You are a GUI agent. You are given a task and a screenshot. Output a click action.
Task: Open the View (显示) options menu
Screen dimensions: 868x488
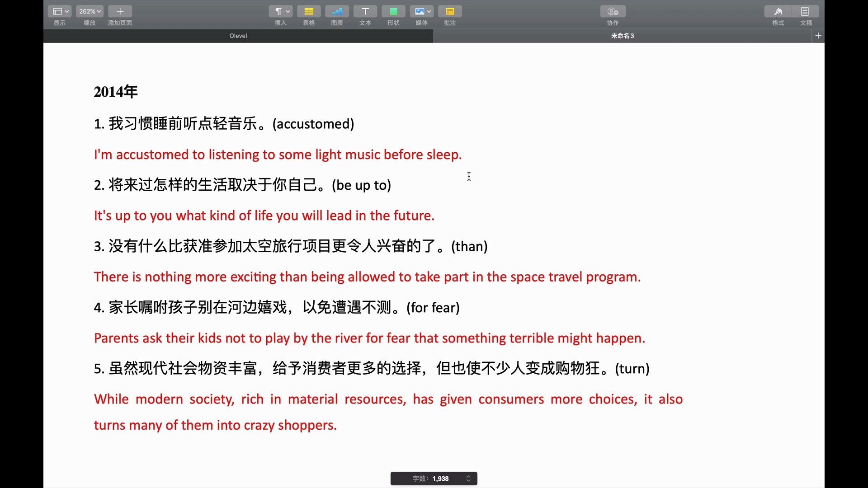coord(59,11)
